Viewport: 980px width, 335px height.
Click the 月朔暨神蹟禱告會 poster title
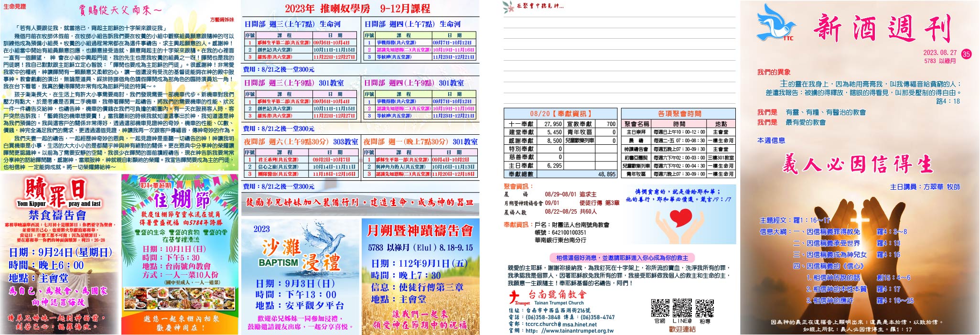tap(420, 231)
